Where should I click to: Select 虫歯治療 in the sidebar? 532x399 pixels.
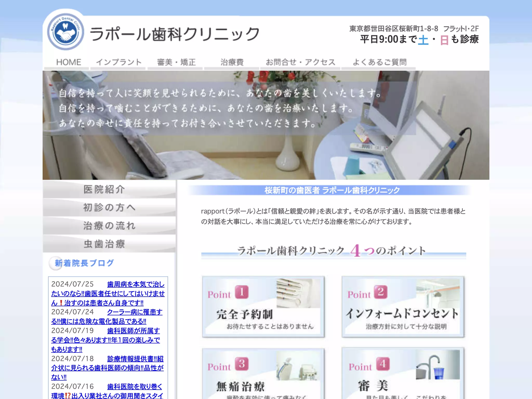coord(109,244)
